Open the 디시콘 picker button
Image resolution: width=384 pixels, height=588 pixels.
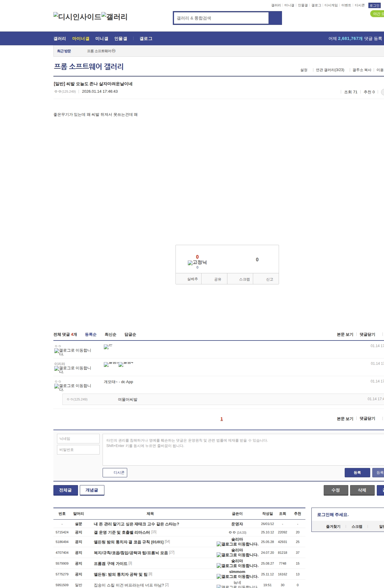click(115, 472)
